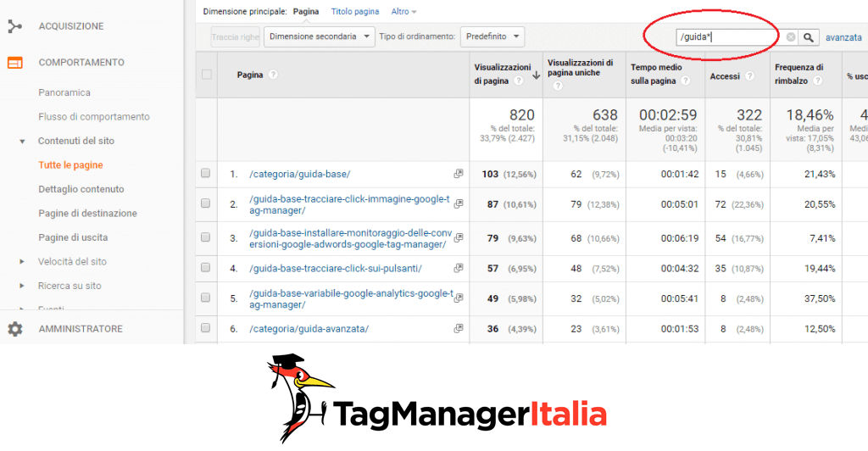Open the Amministratore gear icon
This screenshot has height=451, width=868.
(15, 329)
